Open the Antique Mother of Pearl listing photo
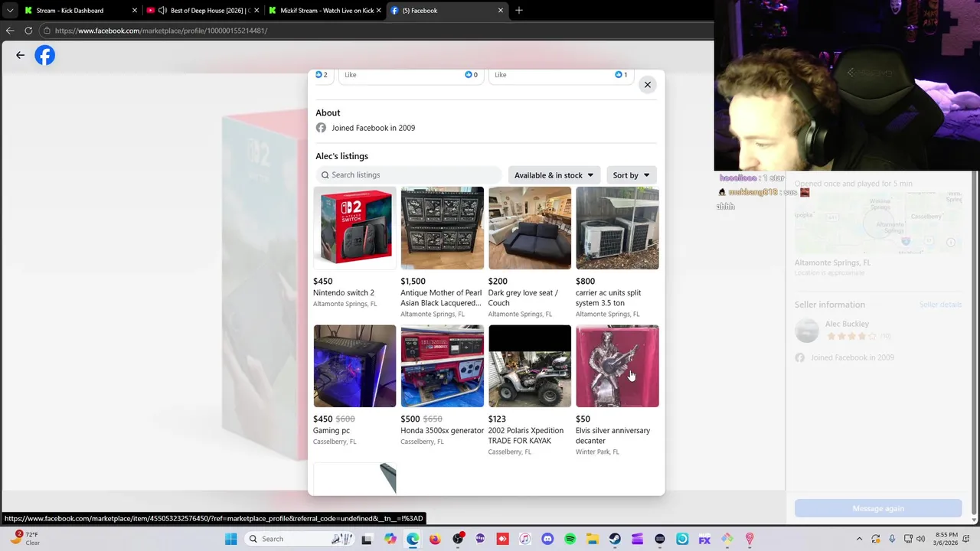This screenshot has width=980, height=551. (x=442, y=228)
